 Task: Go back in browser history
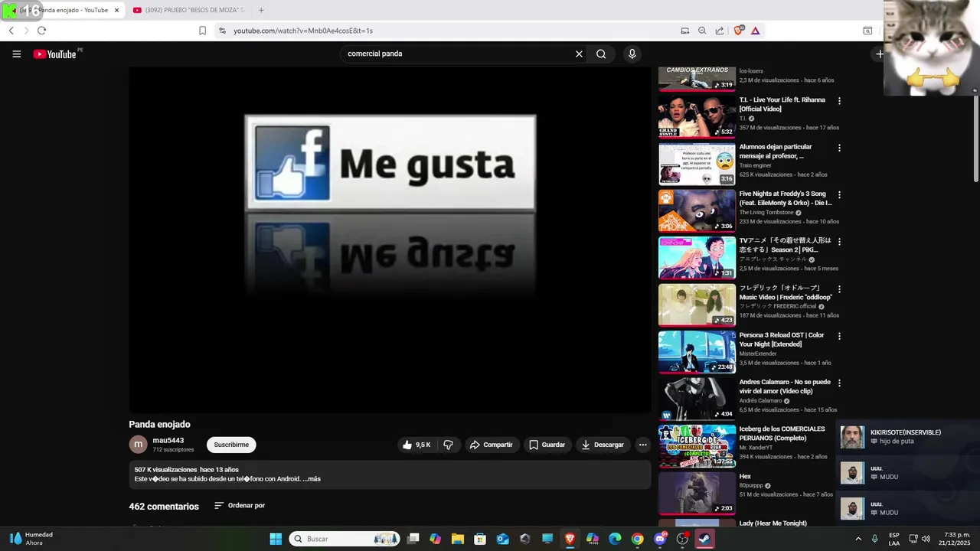(11, 31)
